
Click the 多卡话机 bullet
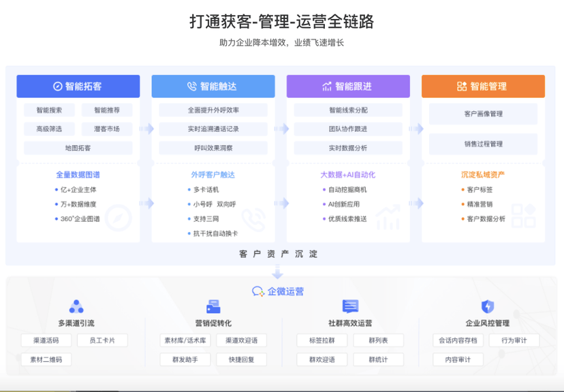[204, 189]
